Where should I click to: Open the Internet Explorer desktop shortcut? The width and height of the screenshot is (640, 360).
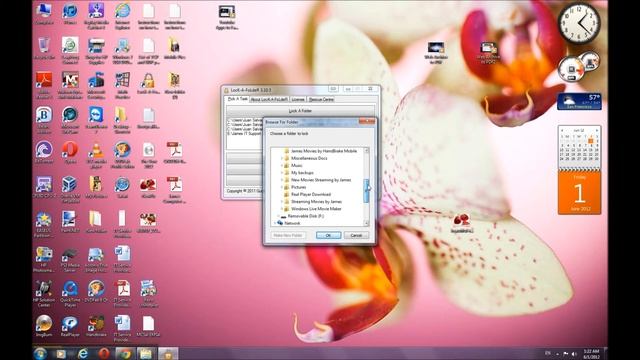(x=122, y=16)
